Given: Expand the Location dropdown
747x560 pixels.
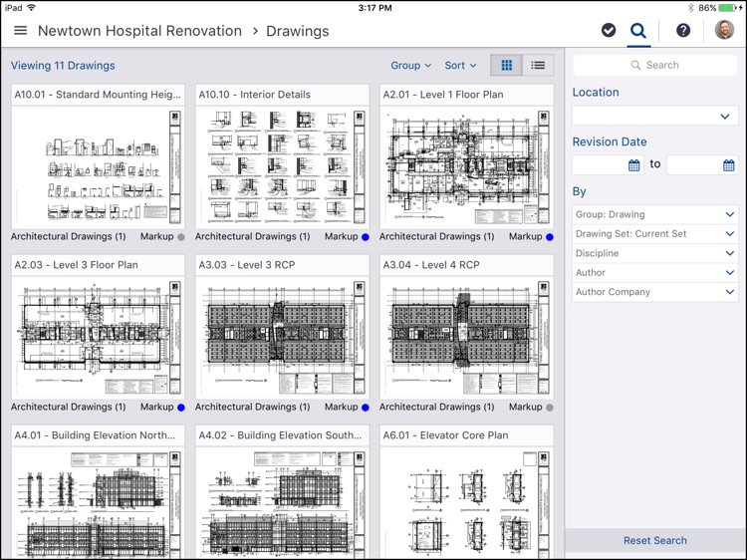Looking at the screenshot, I should [x=654, y=117].
